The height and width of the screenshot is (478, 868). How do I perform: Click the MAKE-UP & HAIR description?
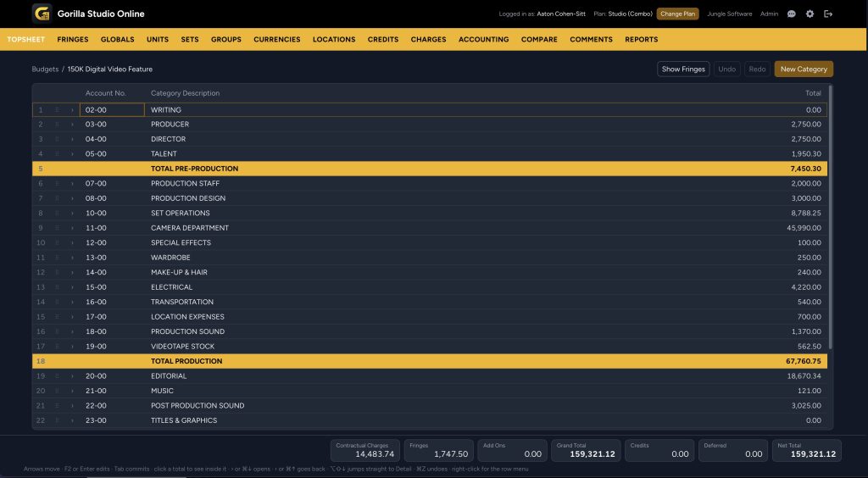click(x=180, y=272)
